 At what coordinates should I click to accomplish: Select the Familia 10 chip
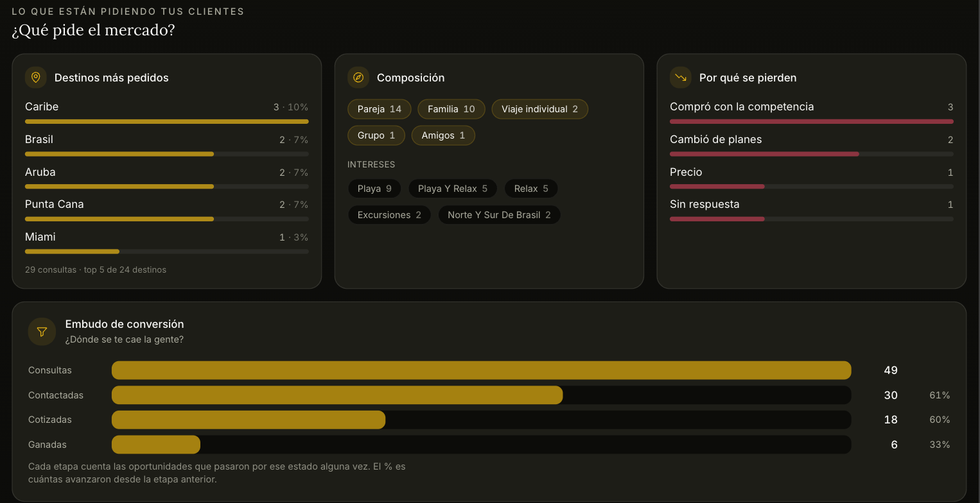click(451, 109)
